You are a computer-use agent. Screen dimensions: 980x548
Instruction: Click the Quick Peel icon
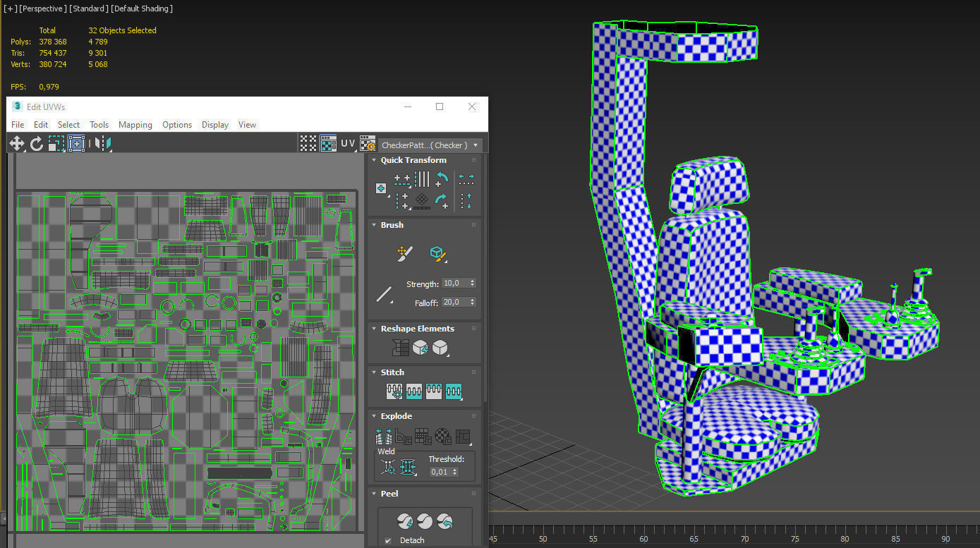pyautogui.click(x=404, y=521)
